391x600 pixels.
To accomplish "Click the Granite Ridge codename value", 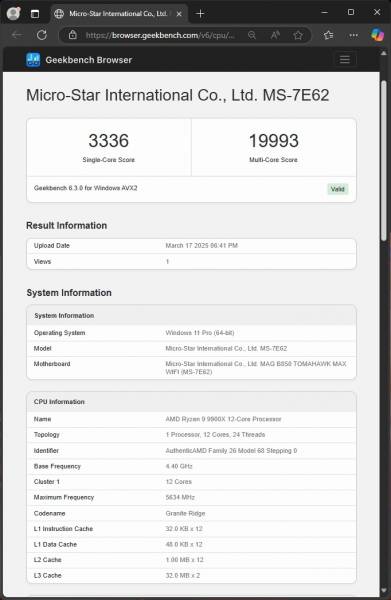I will pyautogui.click(x=185, y=514).
